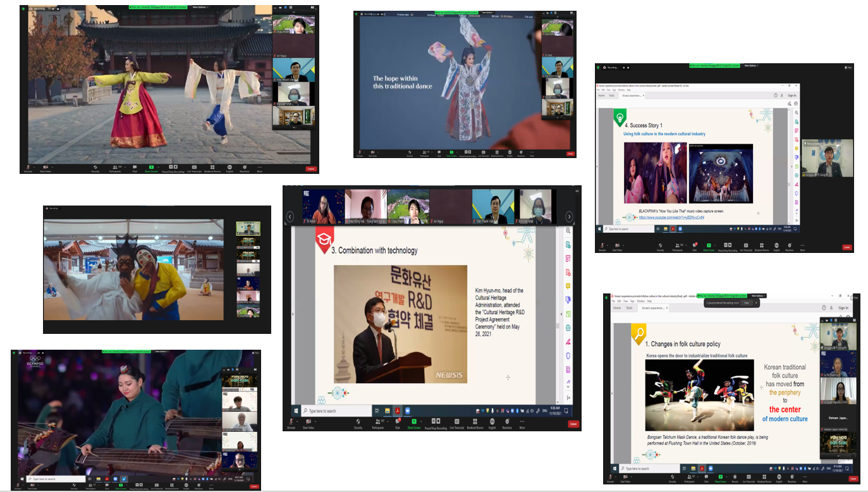
Task: Click View on the waiting room notification
Action: click(x=746, y=303)
